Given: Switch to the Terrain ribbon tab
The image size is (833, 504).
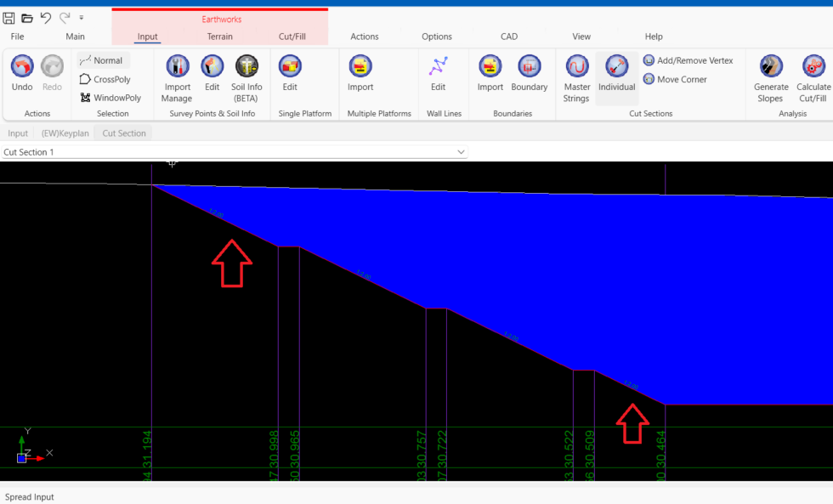Looking at the screenshot, I should coord(219,37).
